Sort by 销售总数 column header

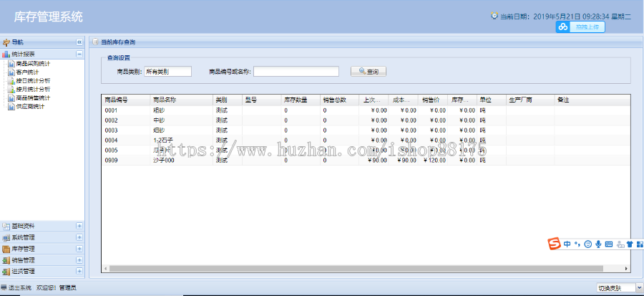click(339, 100)
